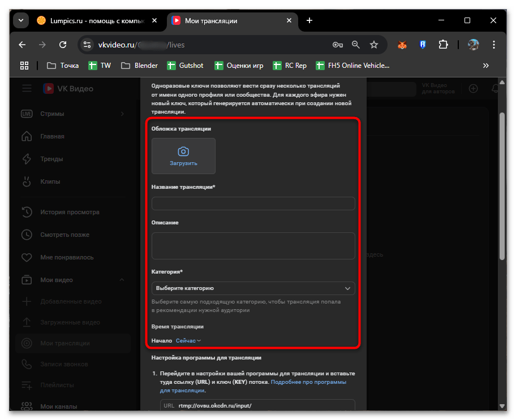Click the browser Extensions puzzle icon
This screenshot has width=516, height=420.
pyautogui.click(x=444, y=45)
